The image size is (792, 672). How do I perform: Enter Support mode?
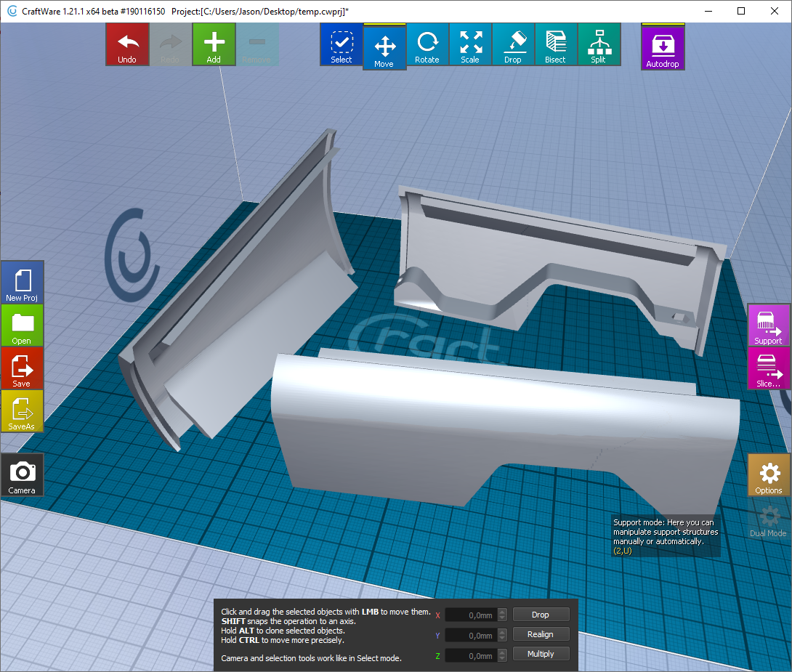click(x=768, y=325)
